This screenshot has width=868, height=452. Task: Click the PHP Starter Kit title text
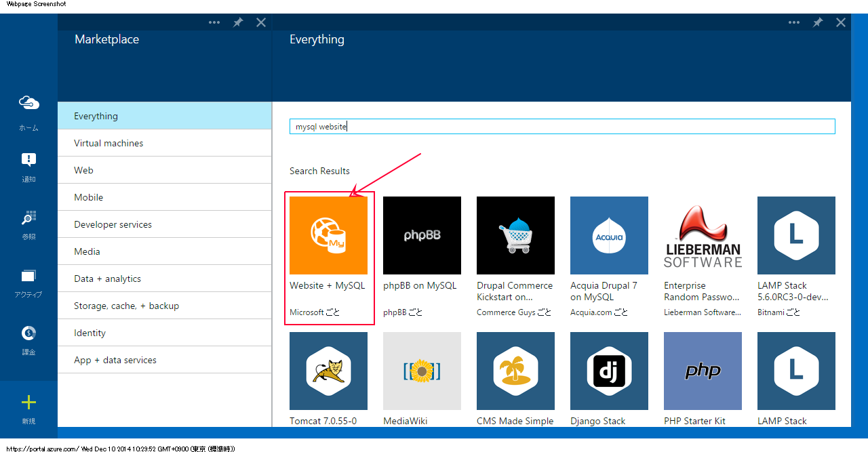click(x=694, y=421)
